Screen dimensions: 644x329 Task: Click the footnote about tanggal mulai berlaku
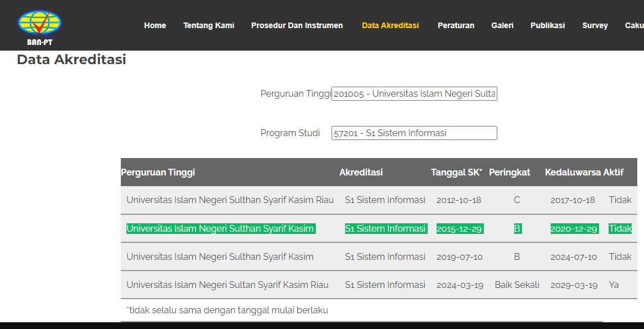(x=227, y=310)
